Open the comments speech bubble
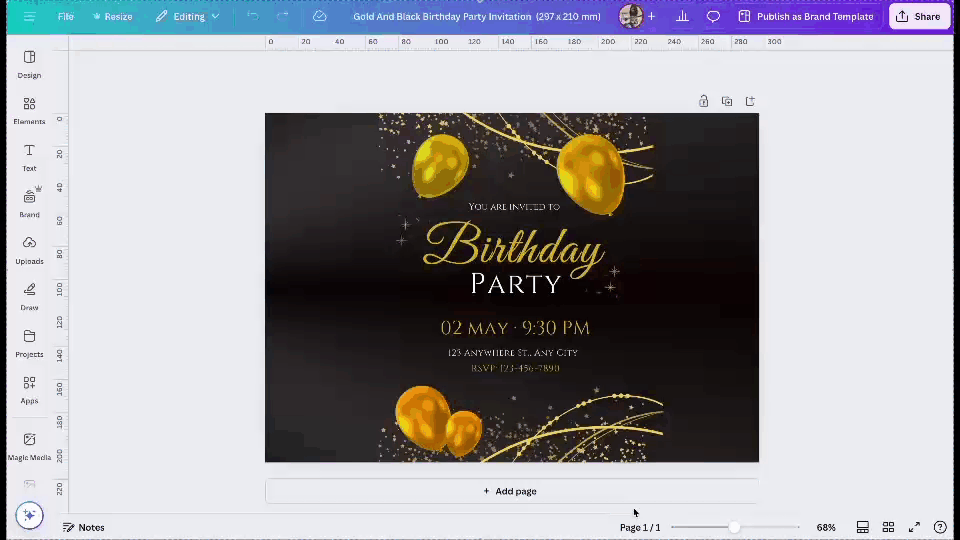The image size is (960, 540). 713,17
